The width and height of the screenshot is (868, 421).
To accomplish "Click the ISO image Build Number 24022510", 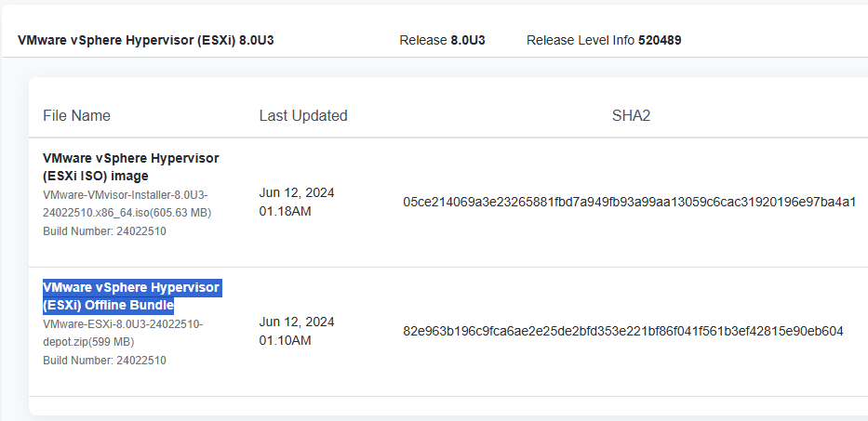I will 104,231.
